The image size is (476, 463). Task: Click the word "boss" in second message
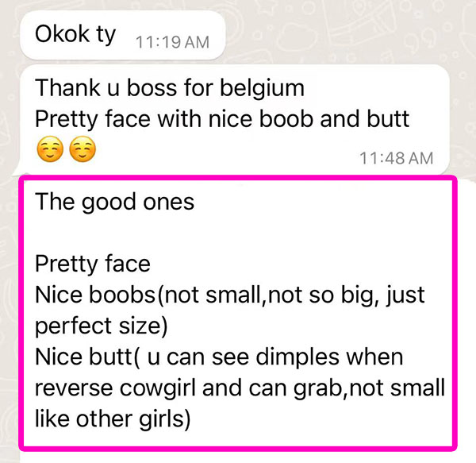pyautogui.click(x=152, y=88)
